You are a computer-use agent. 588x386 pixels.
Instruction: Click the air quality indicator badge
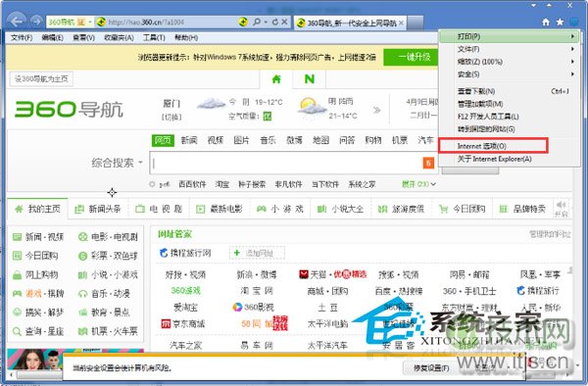coord(267,117)
